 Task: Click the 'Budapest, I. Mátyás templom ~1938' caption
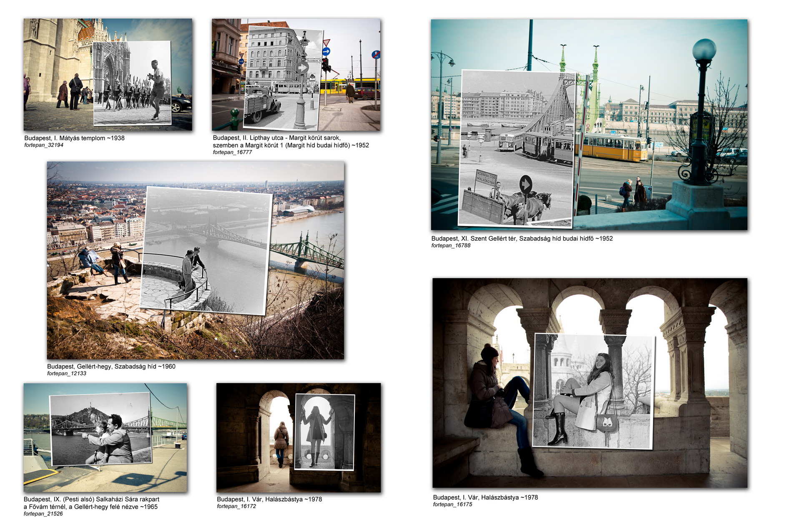click(x=74, y=138)
